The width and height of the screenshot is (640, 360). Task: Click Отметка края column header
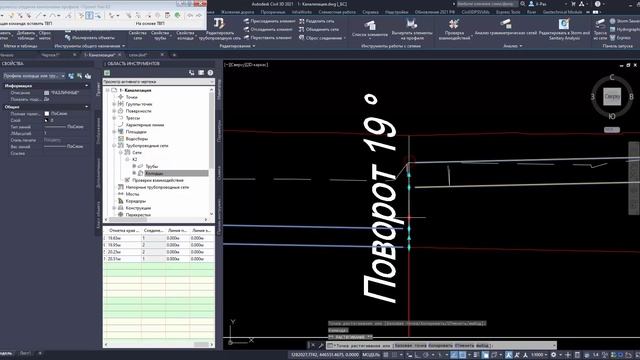click(x=124, y=231)
